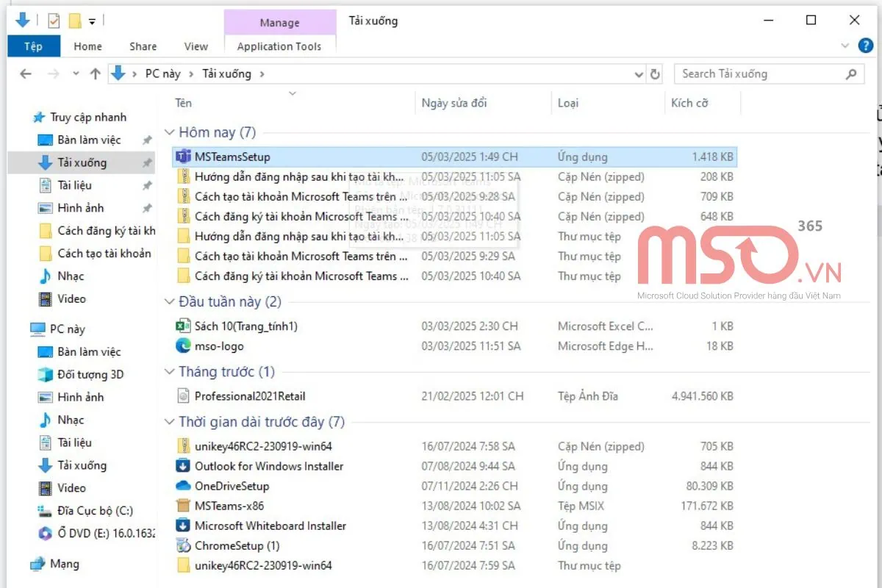This screenshot has height=588, width=882.
Task: Select the new folder icon on quick access toolbar
Action: 73,21
